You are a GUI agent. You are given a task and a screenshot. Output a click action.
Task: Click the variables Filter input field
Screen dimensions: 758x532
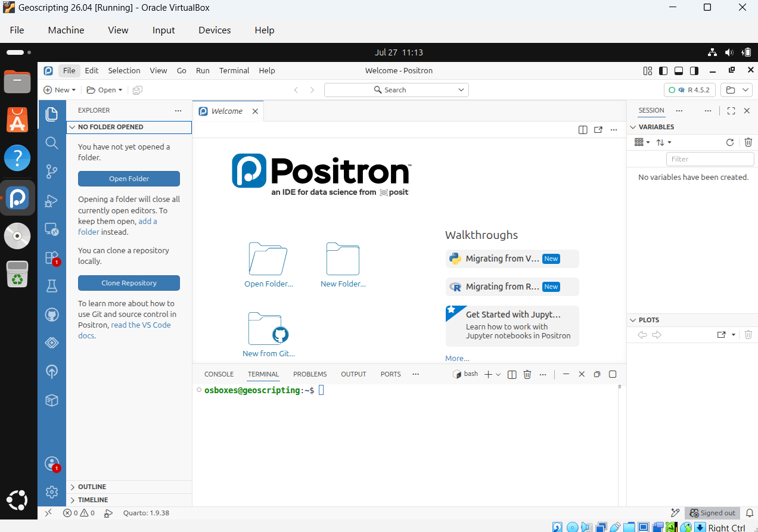click(710, 159)
